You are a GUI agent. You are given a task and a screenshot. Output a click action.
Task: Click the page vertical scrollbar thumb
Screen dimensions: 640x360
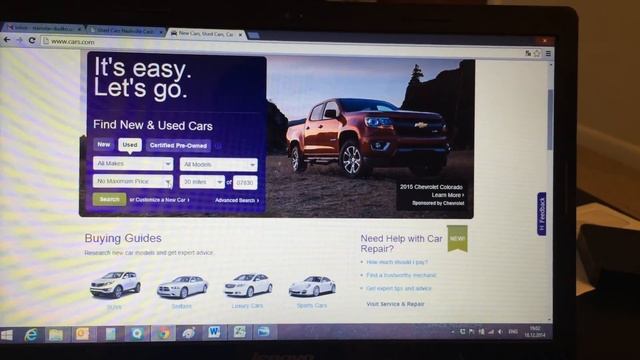pos(550,119)
